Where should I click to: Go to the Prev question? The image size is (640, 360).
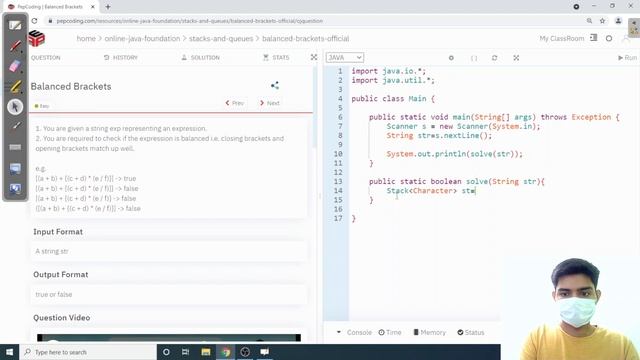tap(235, 103)
